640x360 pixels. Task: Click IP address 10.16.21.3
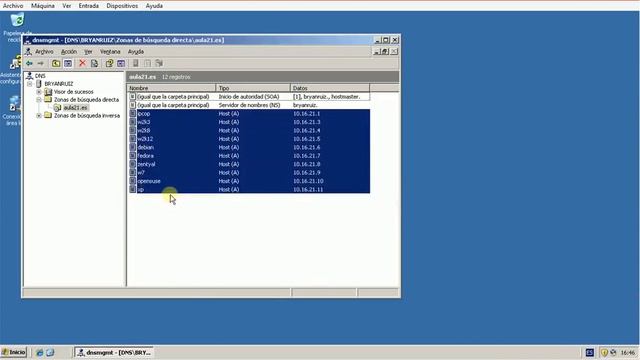pos(307,122)
